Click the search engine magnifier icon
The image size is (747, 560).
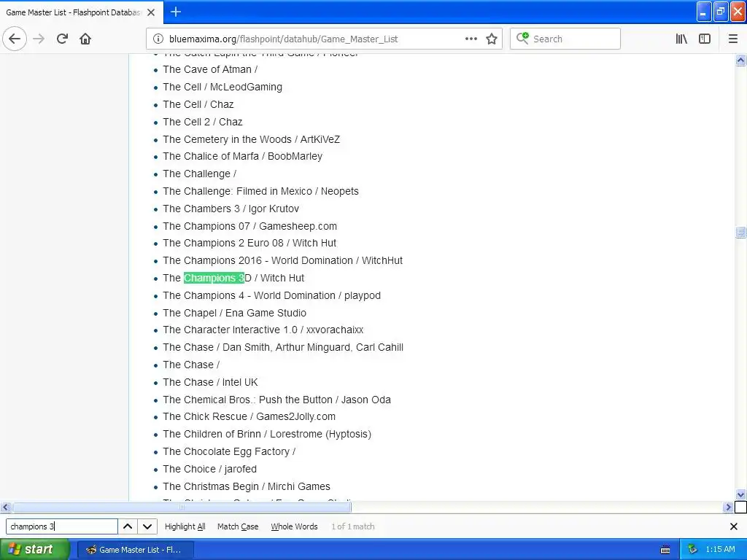[522, 38]
